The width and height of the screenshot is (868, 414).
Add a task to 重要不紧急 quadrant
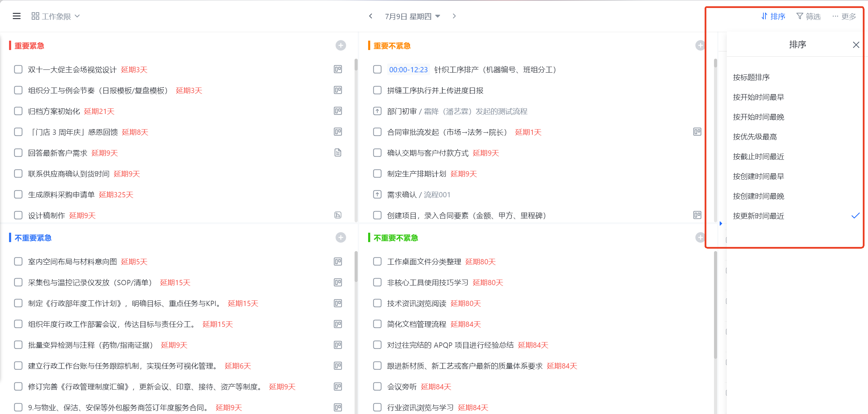coord(700,45)
